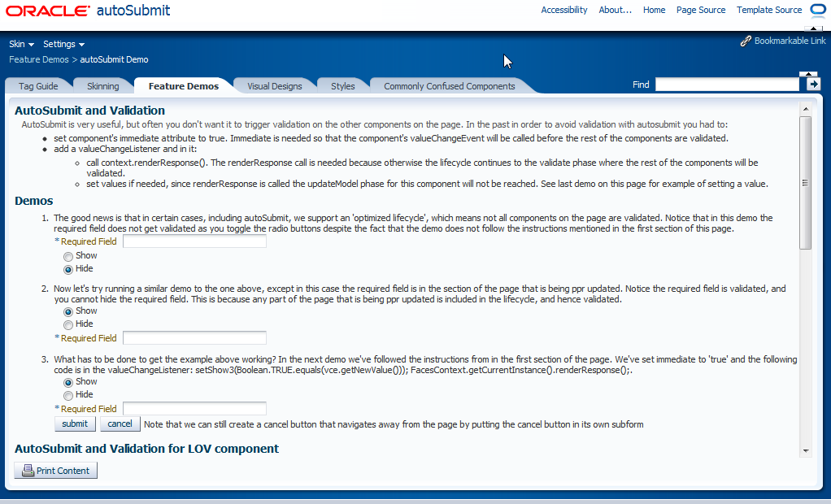Click the 'autoSubmit Demo' breadcrumb text
The image size is (831, 504).
point(114,59)
